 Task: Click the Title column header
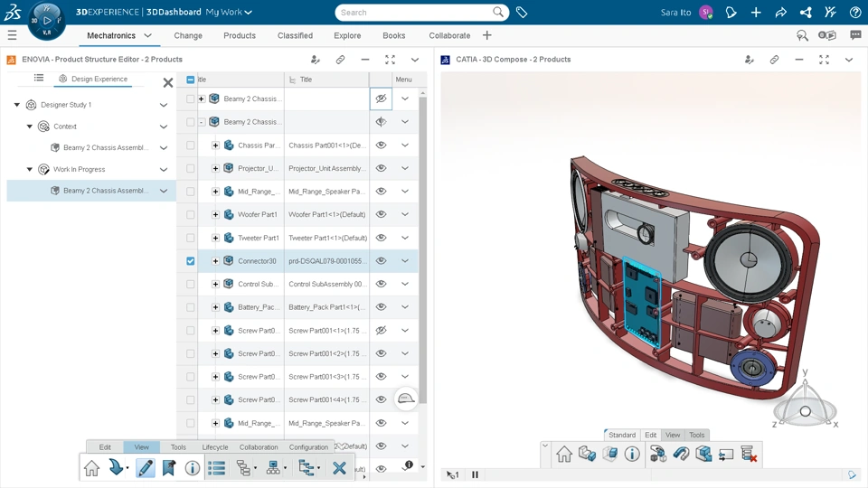tap(326, 80)
